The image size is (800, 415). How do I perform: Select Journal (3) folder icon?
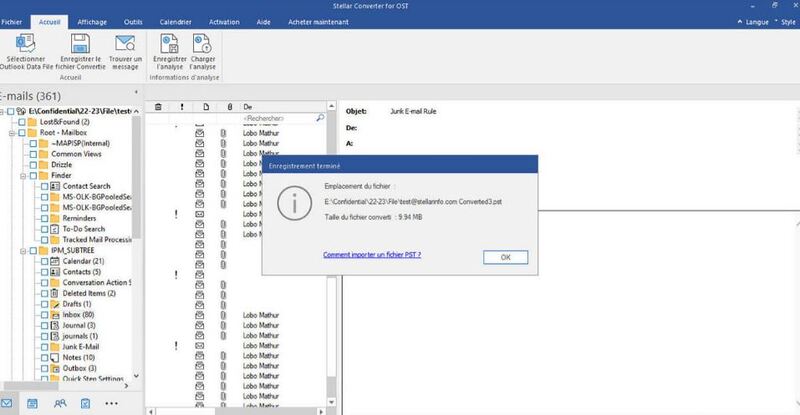55,325
